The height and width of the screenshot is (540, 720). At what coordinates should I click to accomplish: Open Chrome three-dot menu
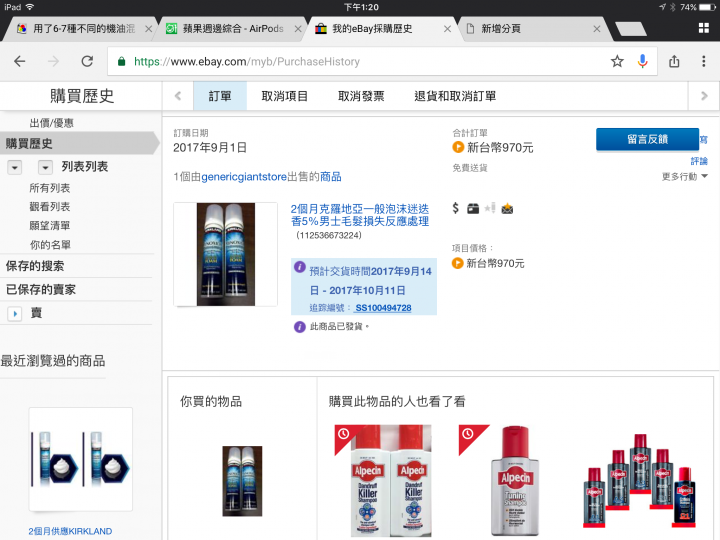click(x=703, y=61)
